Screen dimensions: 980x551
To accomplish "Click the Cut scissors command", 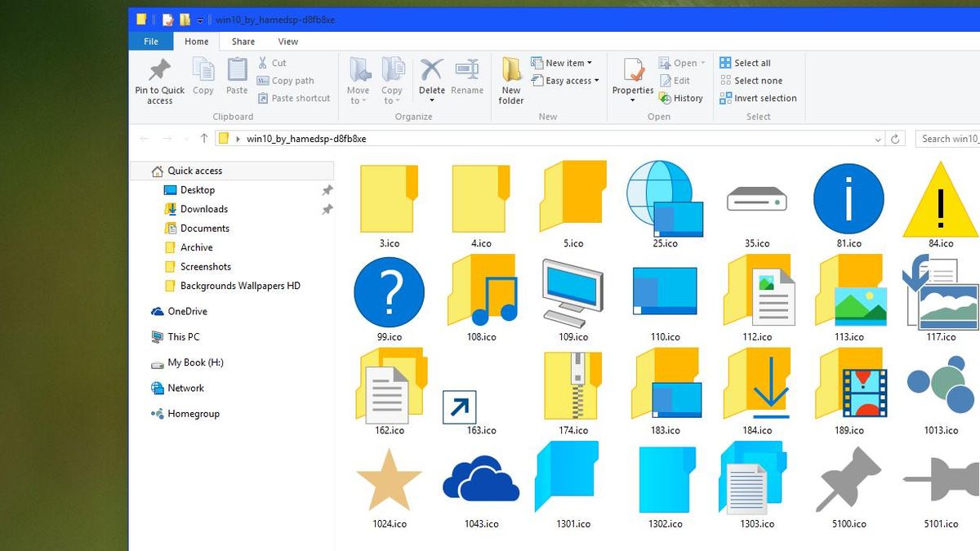I will coord(272,63).
